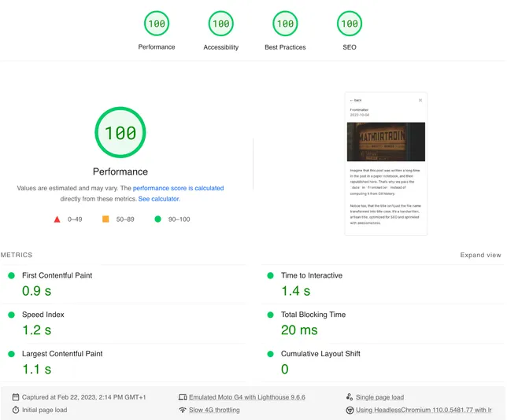
Task: Click the green circle 90–100 legend icon
Action: click(158, 219)
